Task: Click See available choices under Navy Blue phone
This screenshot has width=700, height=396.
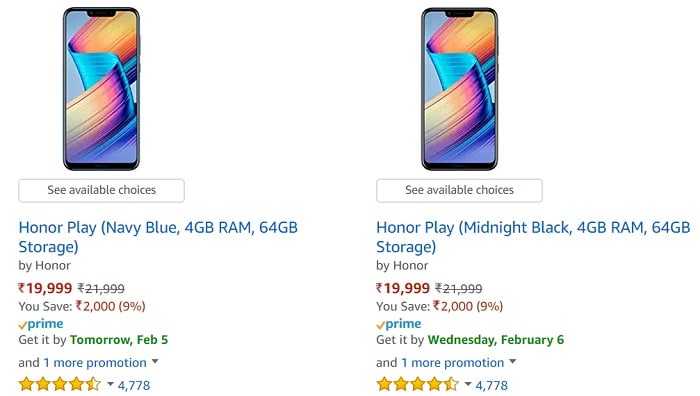Action: [101, 191]
